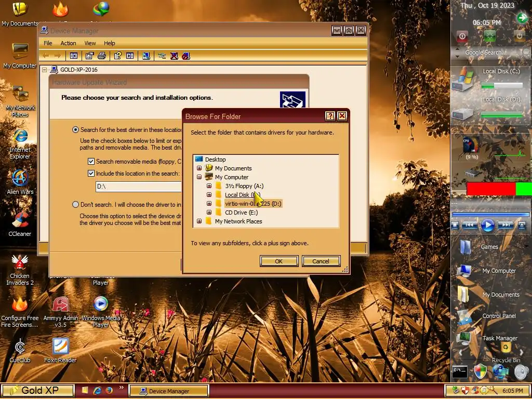
Task: Click the '?' help button in Browse dialog
Action: pyautogui.click(x=330, y=116)
